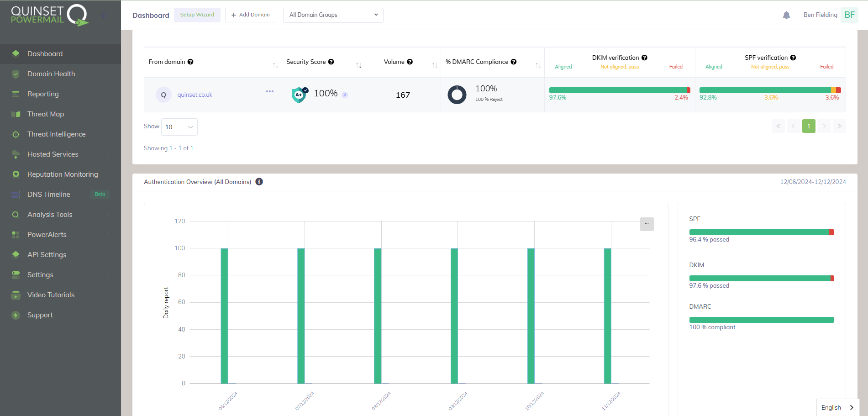Click the Security Score help question icon
Screen dimensions: 868x416
click(331, 62)
